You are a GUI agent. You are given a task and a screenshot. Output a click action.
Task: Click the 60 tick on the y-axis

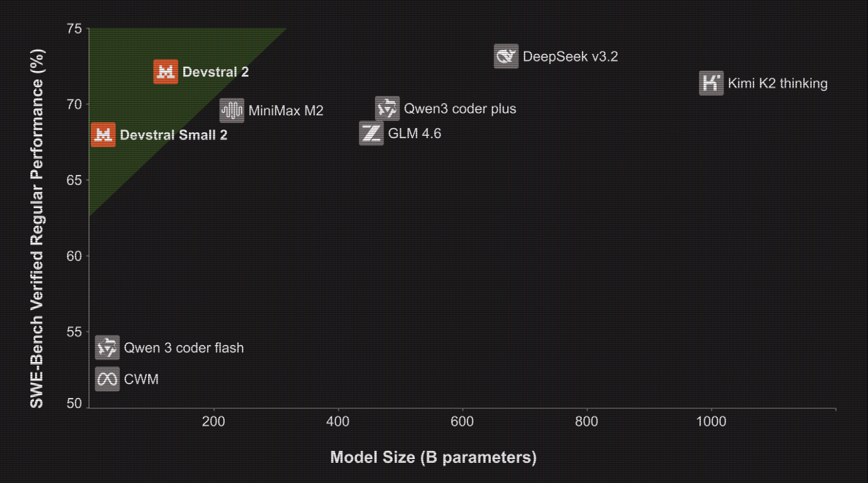(74, 256)
